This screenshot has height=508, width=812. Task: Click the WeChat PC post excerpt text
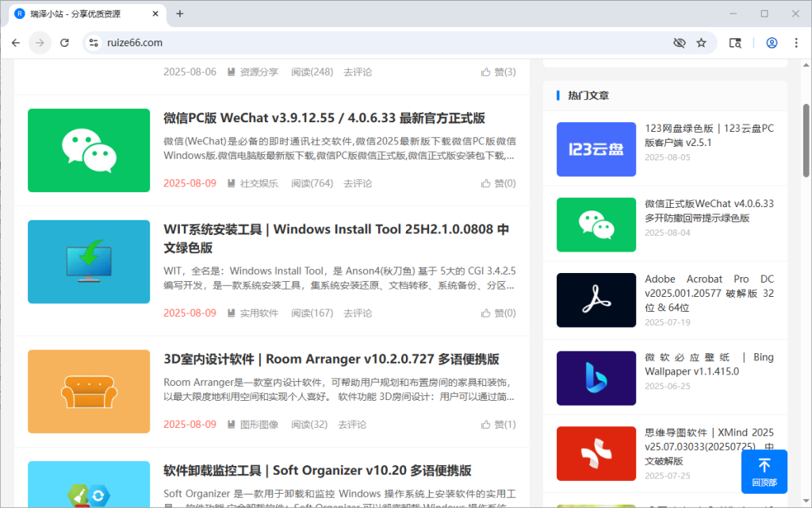click(339, 148)
